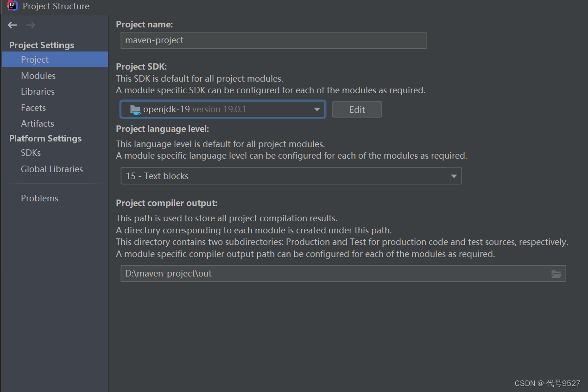This screenshot has height=392, width=588.
Task: Show the Problems section
Action: click(x=39, y=198)
